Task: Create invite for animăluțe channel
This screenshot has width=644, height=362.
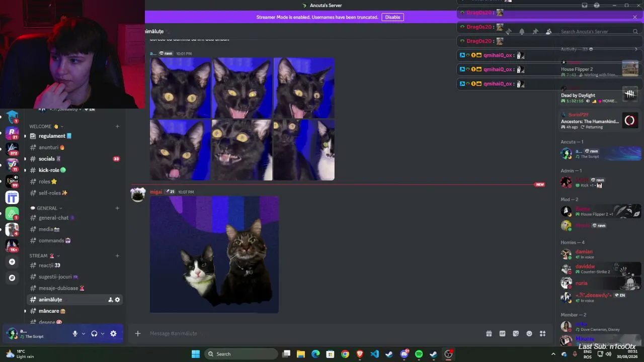Action: 110,300
